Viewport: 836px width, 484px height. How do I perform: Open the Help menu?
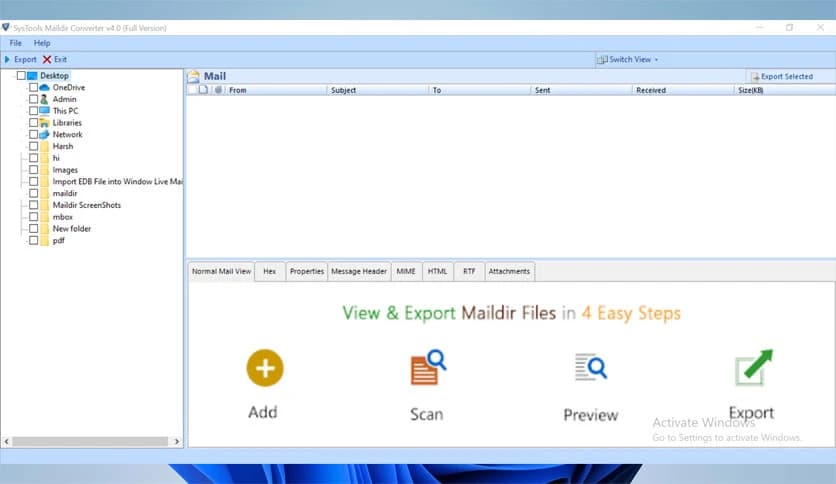(x=42, y=43)
